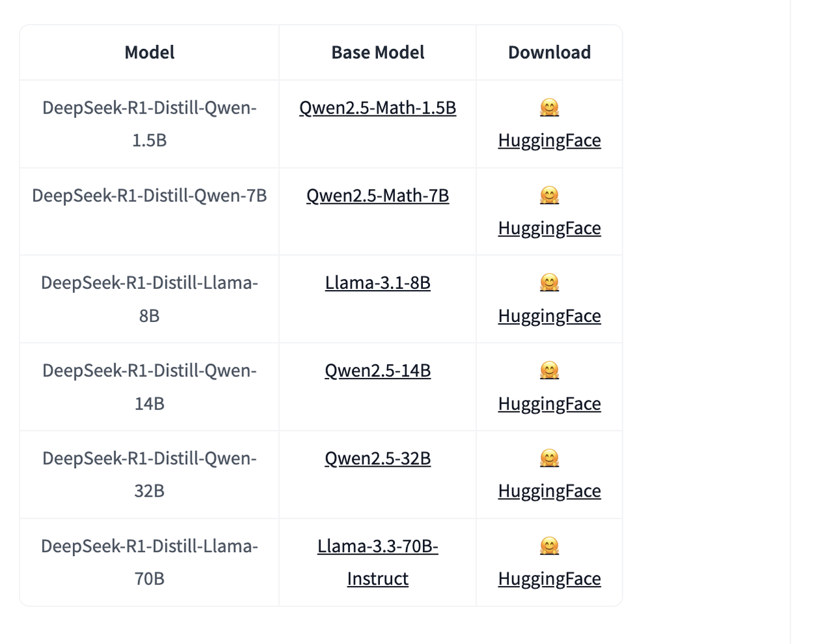
Task: Follow HuggingFace link for DeepSeek-R1-Distill-Llama-8B
Action: coord(549,316)
